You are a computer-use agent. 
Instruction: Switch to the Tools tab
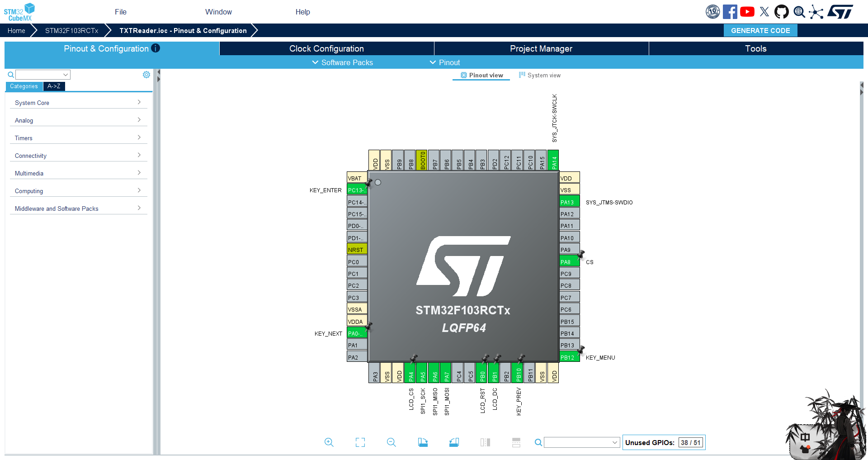(x=756, y=48)
